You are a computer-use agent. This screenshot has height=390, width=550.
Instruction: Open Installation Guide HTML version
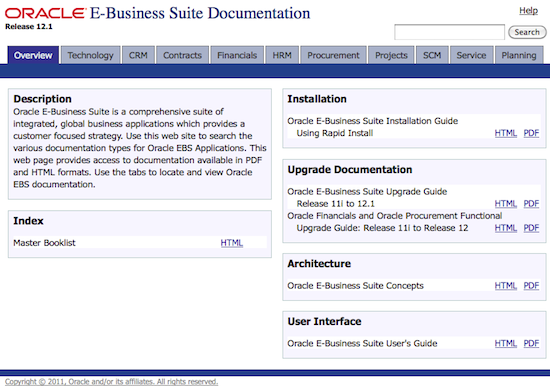505,133
